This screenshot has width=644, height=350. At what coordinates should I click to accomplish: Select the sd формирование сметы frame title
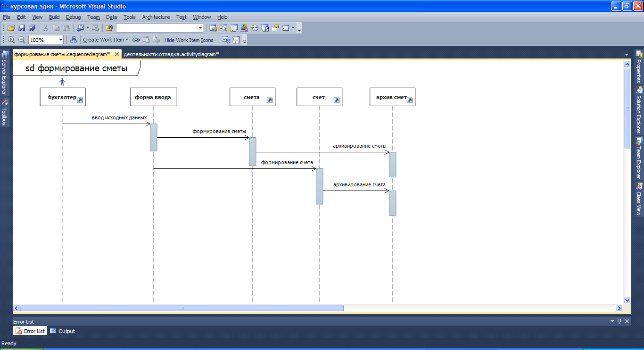76,68
